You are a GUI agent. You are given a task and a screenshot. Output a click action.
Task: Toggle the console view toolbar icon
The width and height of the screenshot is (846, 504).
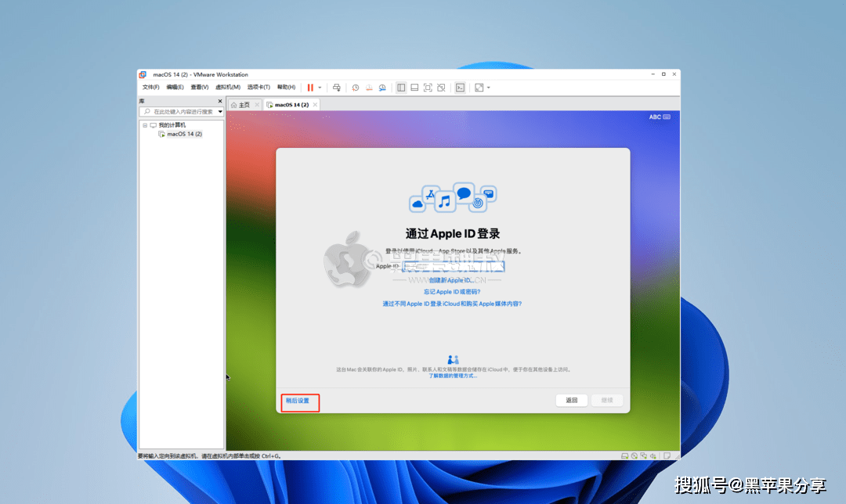(461, 88)
